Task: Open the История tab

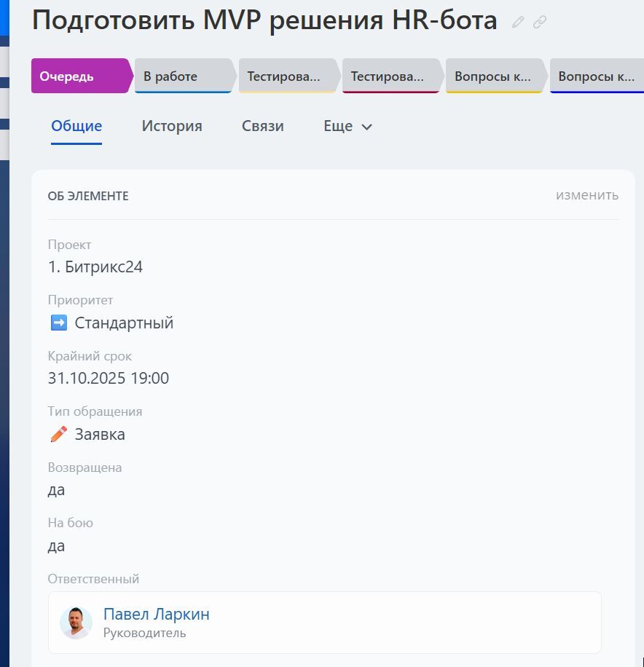Action: click(171, 125)
